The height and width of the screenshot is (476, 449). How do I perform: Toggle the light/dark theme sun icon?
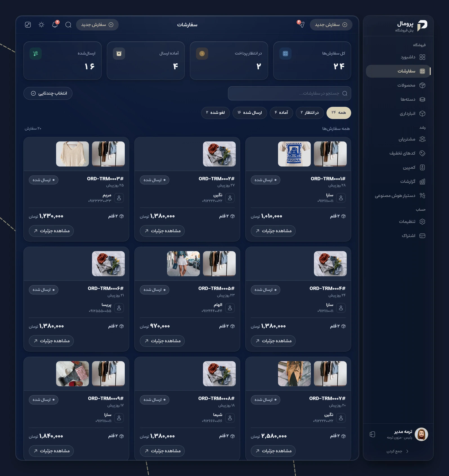click(x=41, y=25)
